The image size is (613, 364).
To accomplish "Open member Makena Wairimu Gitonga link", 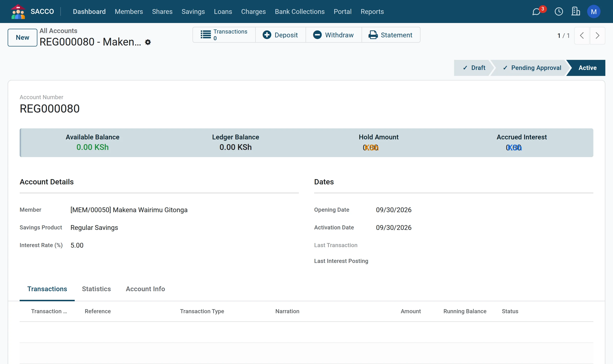I will click(129, 210).
